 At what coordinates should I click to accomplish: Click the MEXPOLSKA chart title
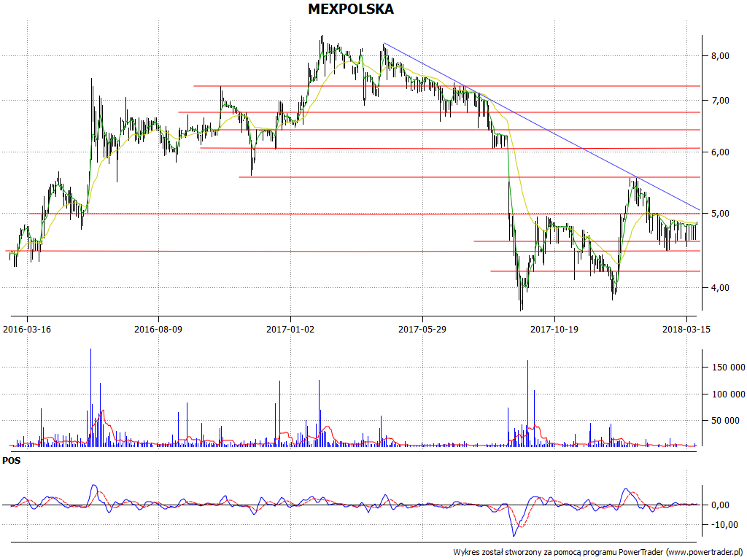coord(351,9)
